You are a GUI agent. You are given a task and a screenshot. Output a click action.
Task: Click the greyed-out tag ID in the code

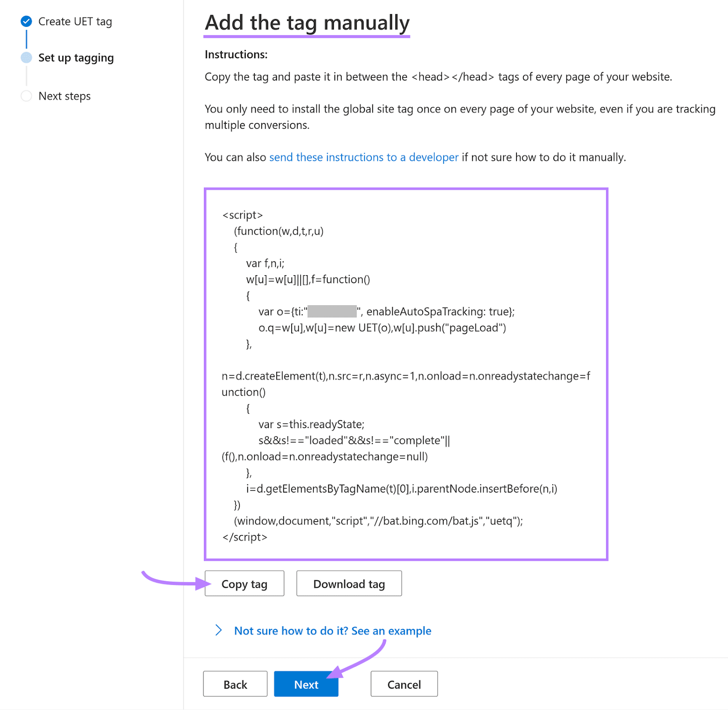332,312
